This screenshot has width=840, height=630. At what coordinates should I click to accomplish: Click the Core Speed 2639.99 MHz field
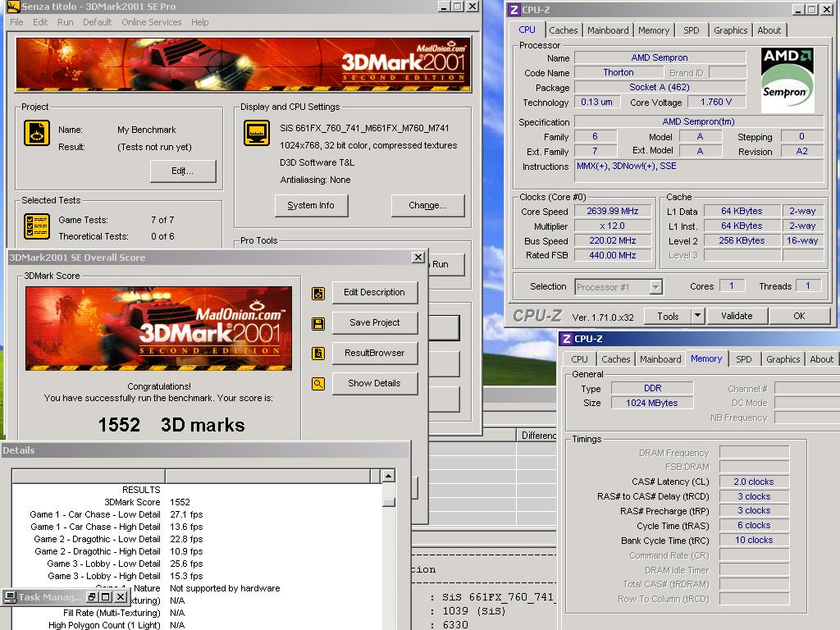(613, 211)
